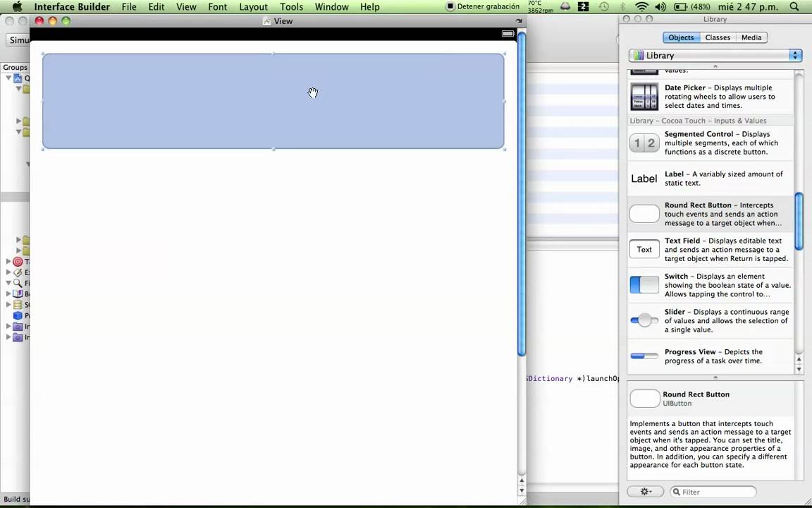
Task: Click the battery status icon
Action: (x=680, y=7)
